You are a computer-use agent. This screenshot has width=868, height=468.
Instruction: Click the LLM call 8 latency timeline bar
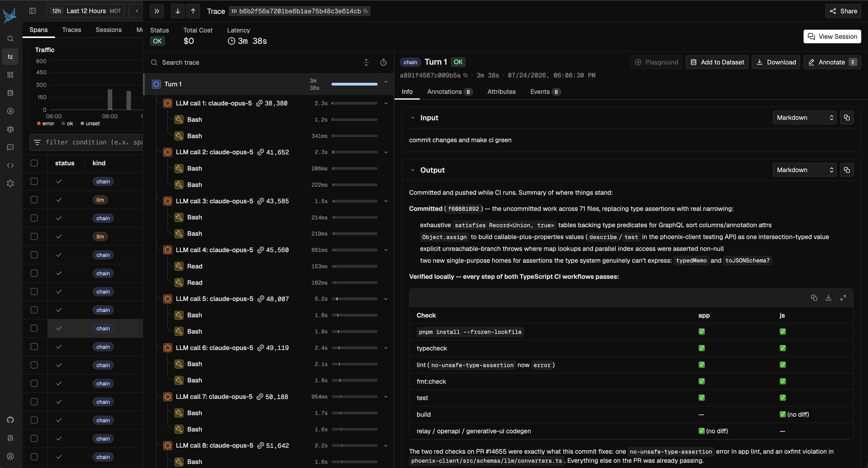tap(354, 446)
